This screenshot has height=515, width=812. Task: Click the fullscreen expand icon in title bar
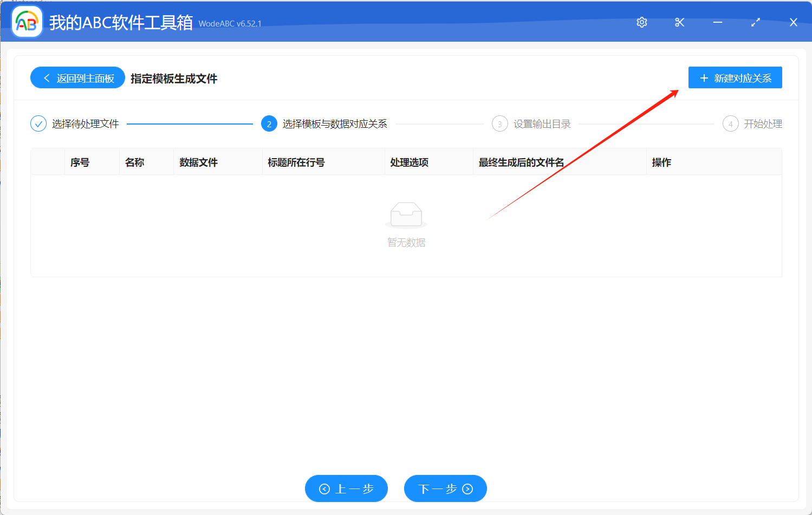click(x=755, y=22)
